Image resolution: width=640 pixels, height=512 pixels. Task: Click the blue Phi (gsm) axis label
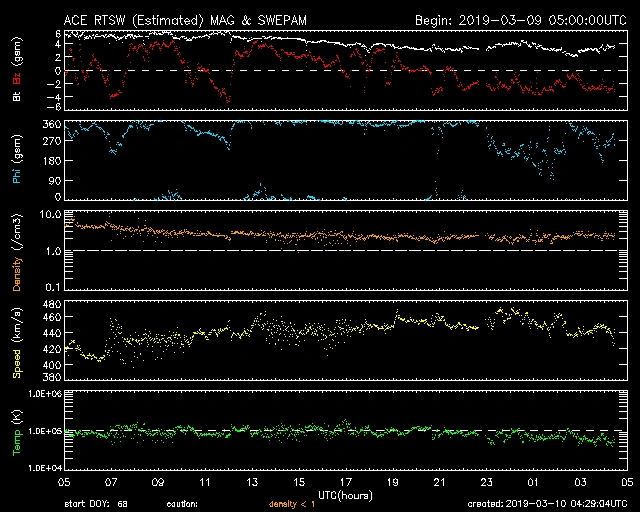16,162
